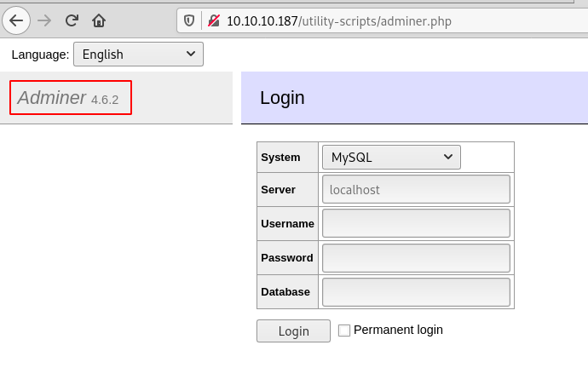Screen dimensions: 588x368
Task: Click the 4.6.2 version number
Action: coord(105,100)
